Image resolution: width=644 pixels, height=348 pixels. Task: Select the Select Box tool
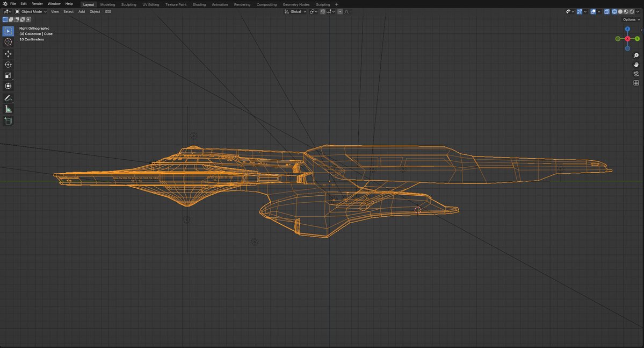(x=8, y=31)
